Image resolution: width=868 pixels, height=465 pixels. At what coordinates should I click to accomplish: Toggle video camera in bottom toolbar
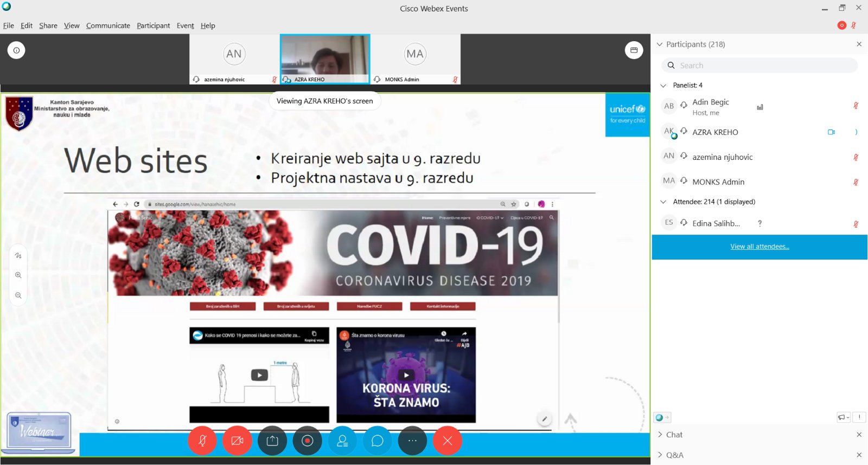click(237, 441)
